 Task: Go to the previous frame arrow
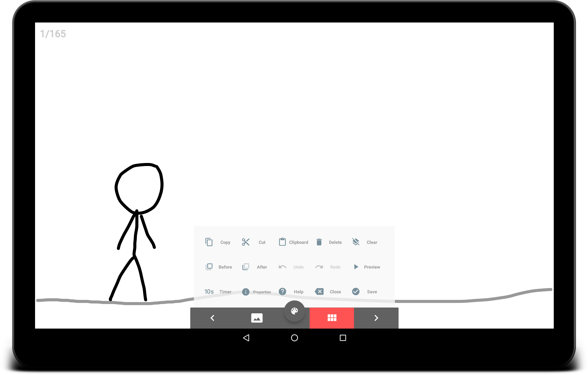(x=212, y=318)
